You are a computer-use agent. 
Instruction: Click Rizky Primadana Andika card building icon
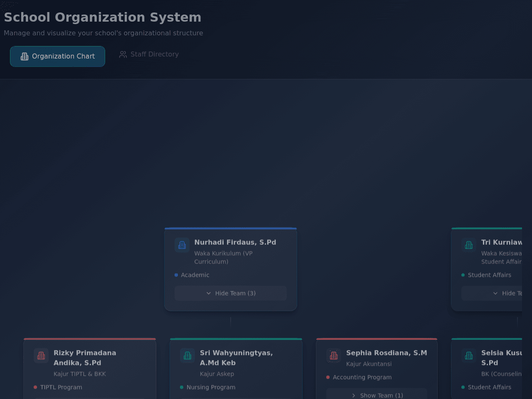coord(41,356)
